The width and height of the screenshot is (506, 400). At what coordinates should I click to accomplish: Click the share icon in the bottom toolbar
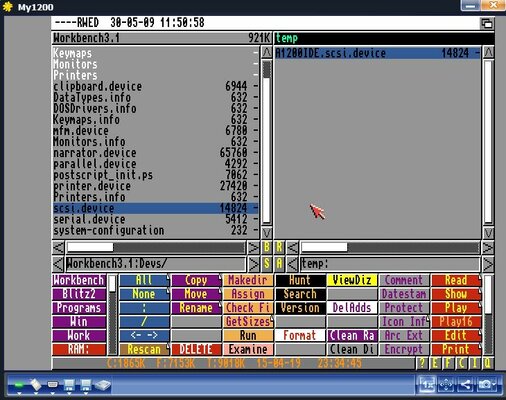tap(465, 385)
